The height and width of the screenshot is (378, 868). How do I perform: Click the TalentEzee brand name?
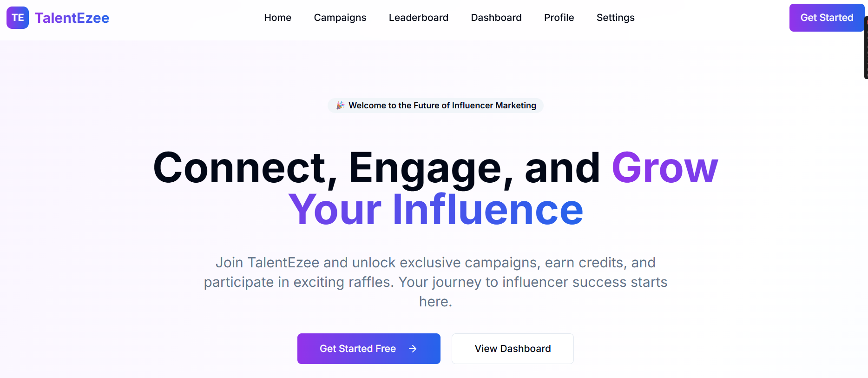(x=72, y=18)
